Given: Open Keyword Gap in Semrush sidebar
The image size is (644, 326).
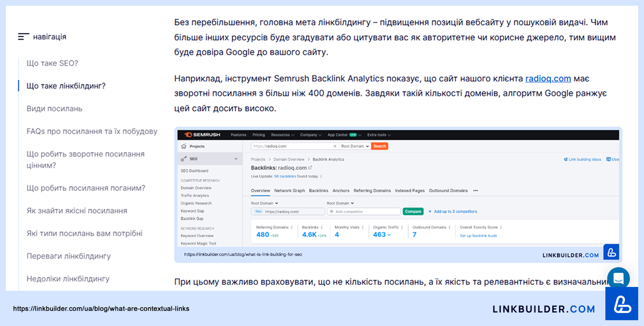Looking at the screenshot, I should click(x=192, y=211).
